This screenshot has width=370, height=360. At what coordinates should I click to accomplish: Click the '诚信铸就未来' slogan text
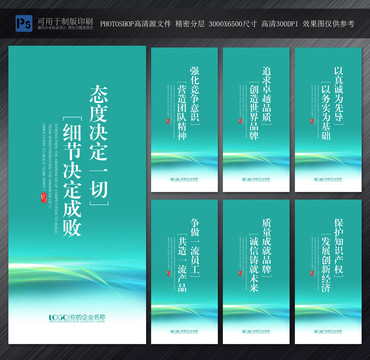pyautogui.click(x=254, y=264)
